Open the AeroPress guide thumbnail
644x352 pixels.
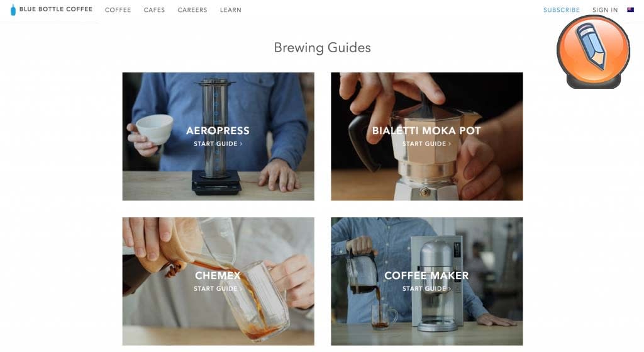(x=218, y=137)
